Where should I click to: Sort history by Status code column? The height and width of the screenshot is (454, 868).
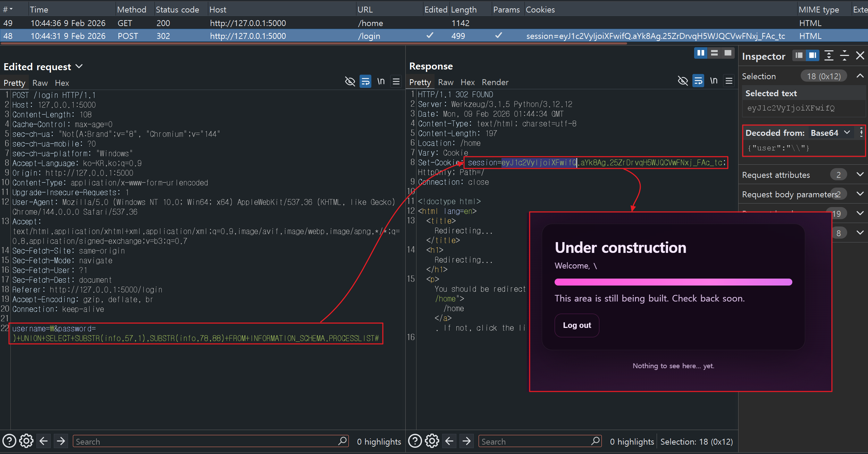177,10
